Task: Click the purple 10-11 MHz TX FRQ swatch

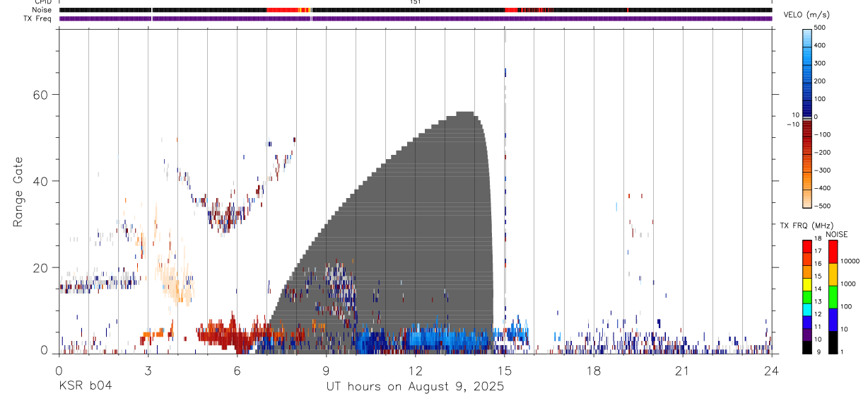Action: (807, 335)
